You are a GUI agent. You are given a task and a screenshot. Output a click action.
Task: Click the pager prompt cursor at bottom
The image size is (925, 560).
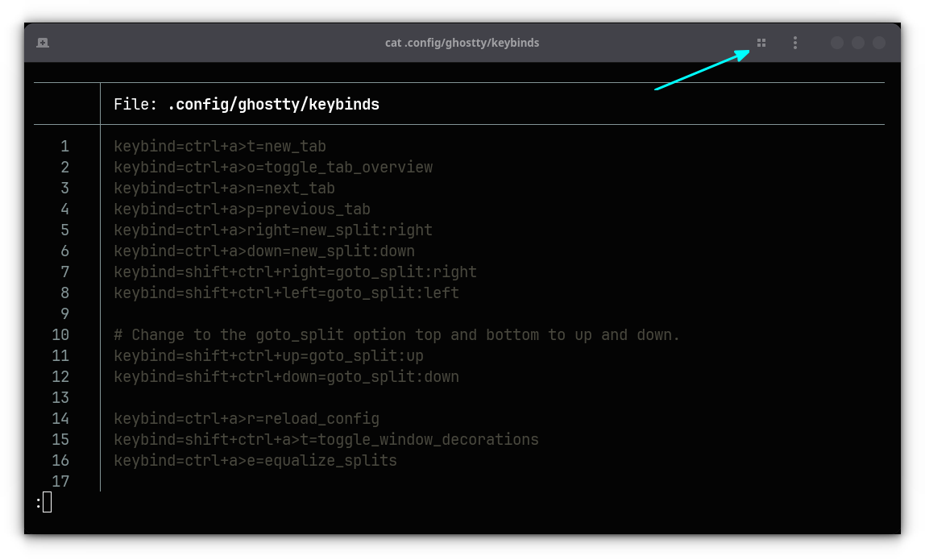47,503
